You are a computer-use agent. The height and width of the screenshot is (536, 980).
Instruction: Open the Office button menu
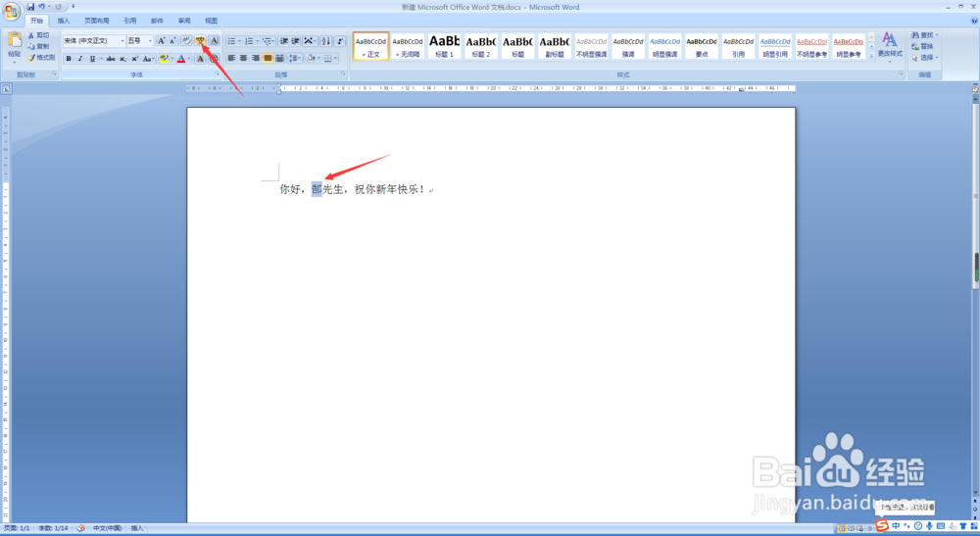click(11, 11)
